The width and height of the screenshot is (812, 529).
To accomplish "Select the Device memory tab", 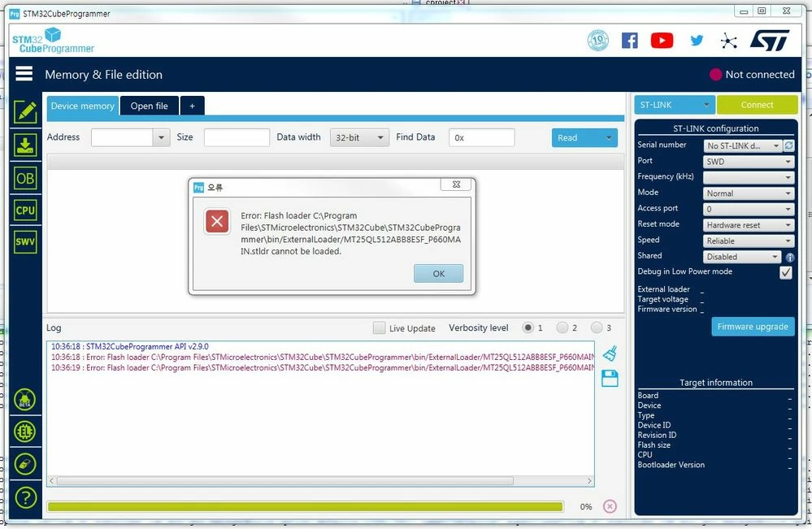I will tap(82, 106).
